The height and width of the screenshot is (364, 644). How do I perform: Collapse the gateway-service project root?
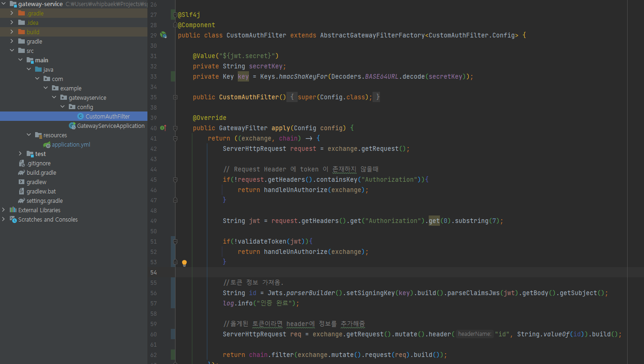4,4
